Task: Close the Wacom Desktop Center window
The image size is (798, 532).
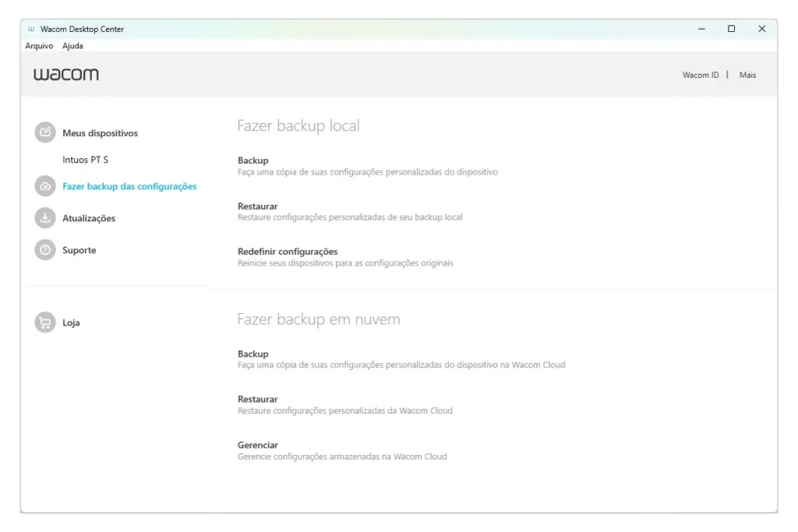Action: click(x=762, y=29)
